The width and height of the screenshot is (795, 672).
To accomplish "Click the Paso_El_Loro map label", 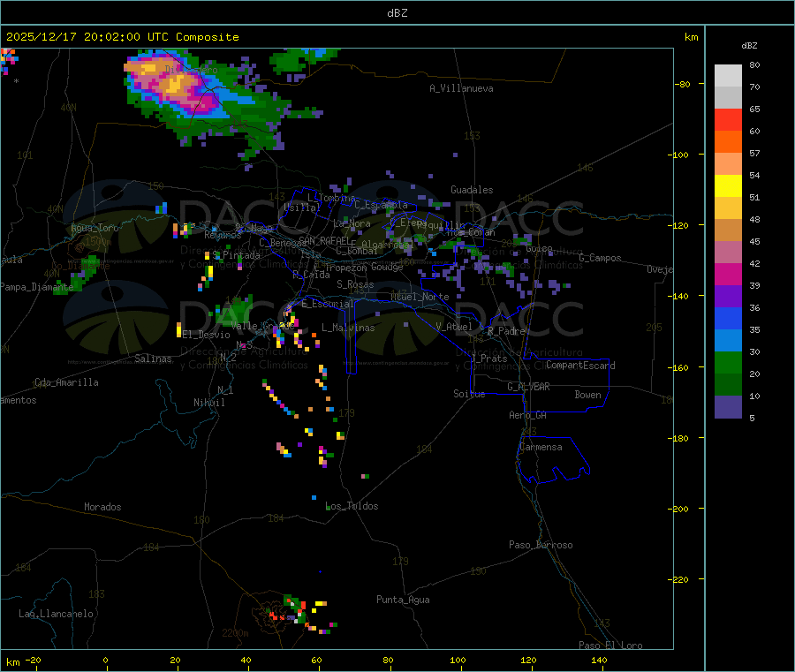I will 610,646.
